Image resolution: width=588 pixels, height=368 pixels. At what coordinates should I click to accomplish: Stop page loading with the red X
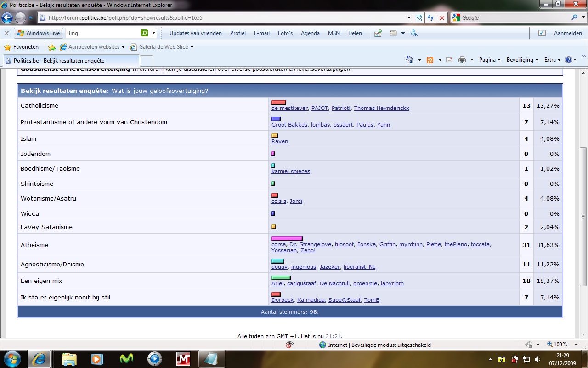[441, 18]
